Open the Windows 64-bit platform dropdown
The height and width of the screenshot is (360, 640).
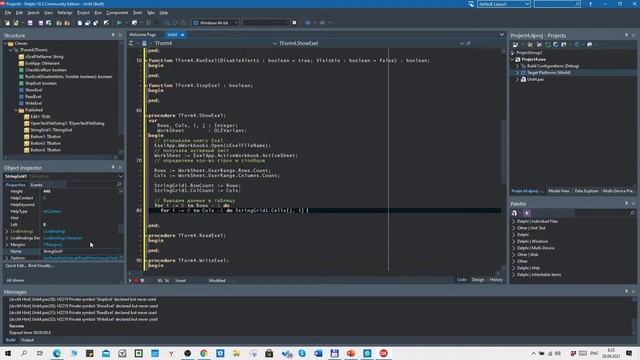point(216,23)
